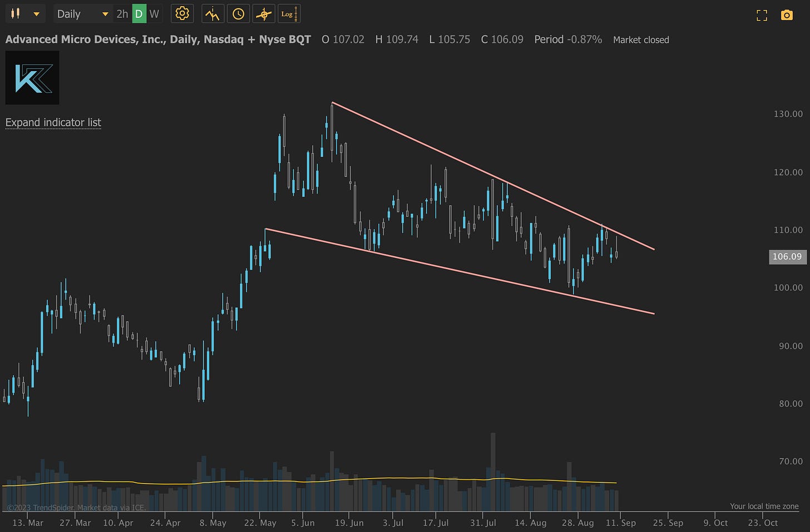Click the Advanced Micro Devices chart title

click(x=158, y=39)
